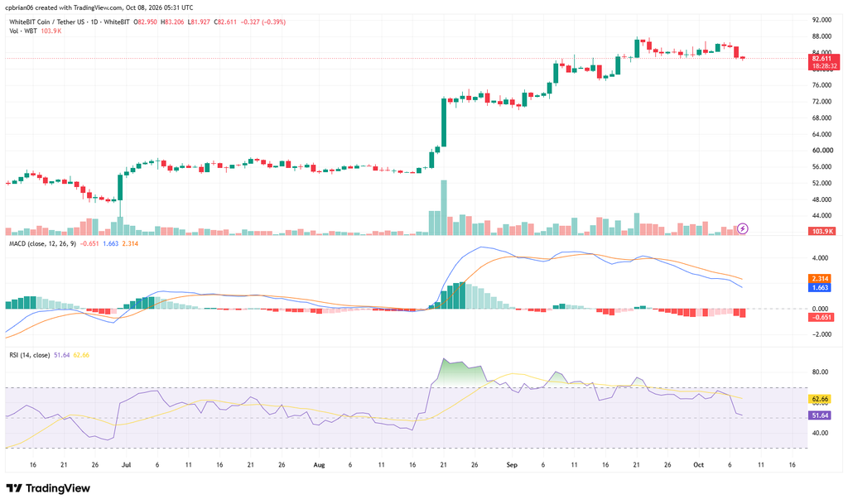The image size is (848, 504).
Task: Click the Jul label on the time axis
Action: click(126, 464)
